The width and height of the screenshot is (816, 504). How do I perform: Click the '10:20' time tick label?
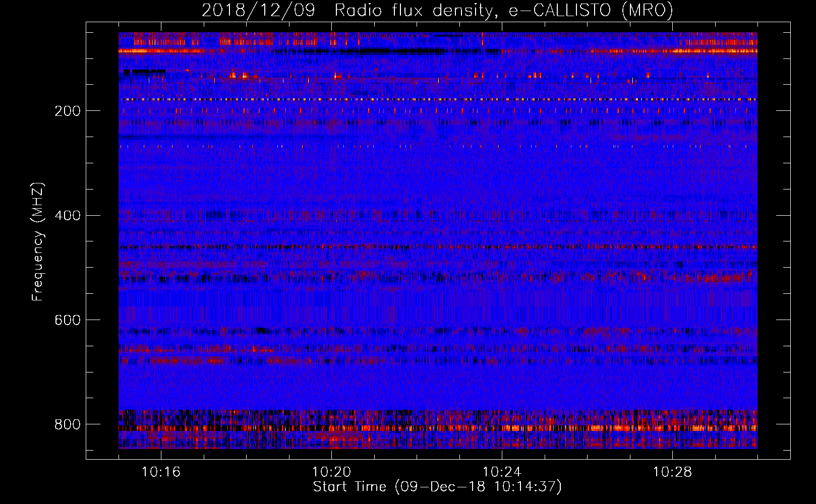point(332,472)
